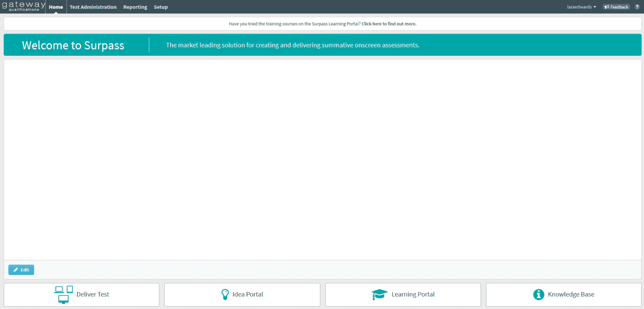Viewport: 644px width, 309px height.
Task: Follow the Click here to find out more link
Action: pos(389,24)
